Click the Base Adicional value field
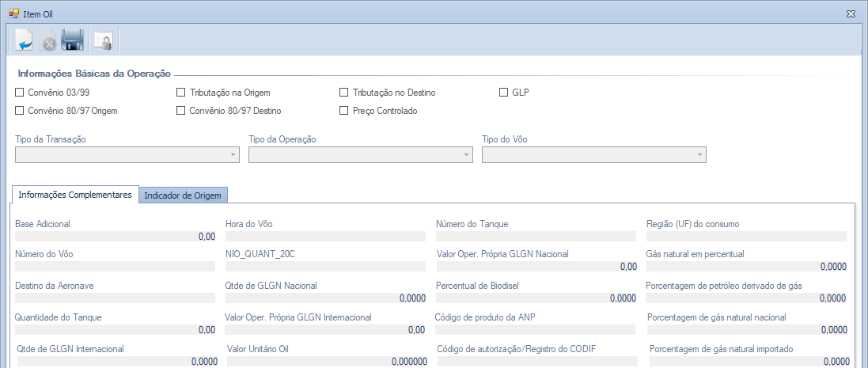 (x=115, y=236)
